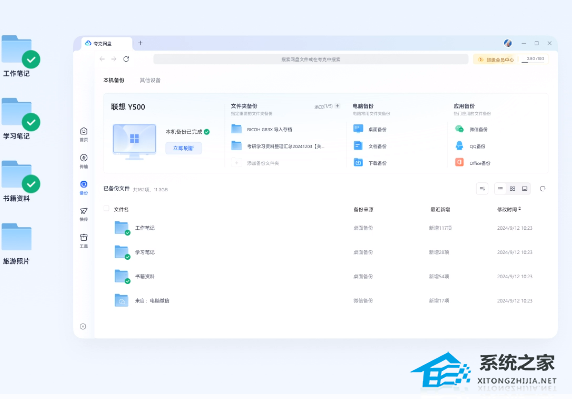Open the green WeChat backup icon
This screenshot has width=572, height=399.
point(459,129)
